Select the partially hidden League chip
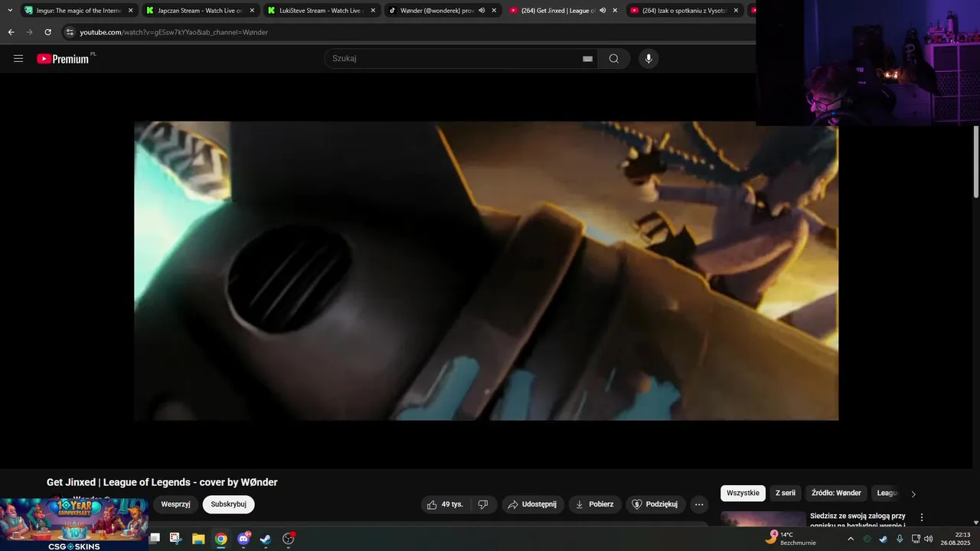Screen dimensions: 980x551 (x=887, y=493)
